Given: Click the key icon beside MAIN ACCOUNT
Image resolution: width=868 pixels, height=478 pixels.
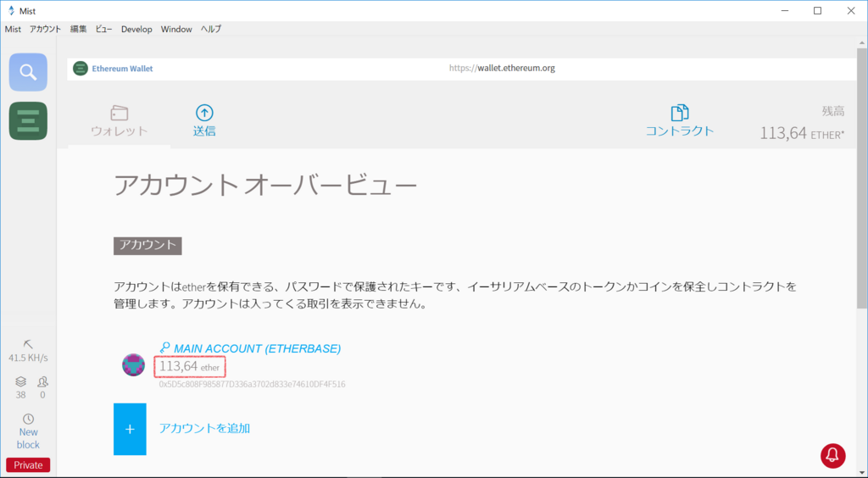Looking at the screenshot, I should click(x=164, y=348).
